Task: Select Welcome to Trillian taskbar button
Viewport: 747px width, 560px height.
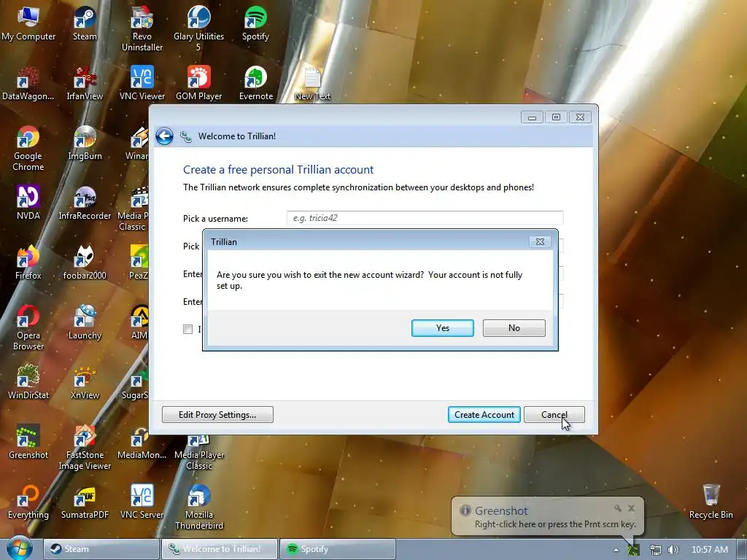Action: [x=220, y=549]
